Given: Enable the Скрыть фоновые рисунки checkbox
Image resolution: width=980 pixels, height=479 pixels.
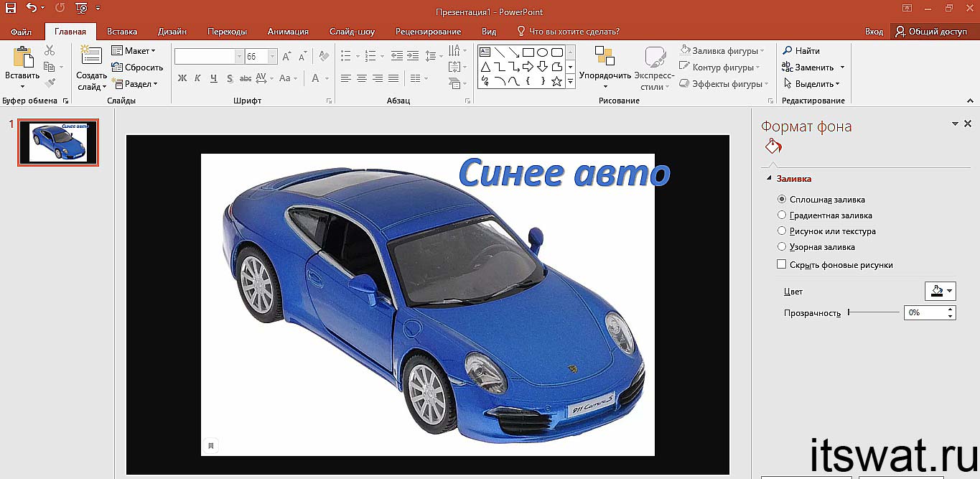Looking at the screenshot, I should [782, 265].
